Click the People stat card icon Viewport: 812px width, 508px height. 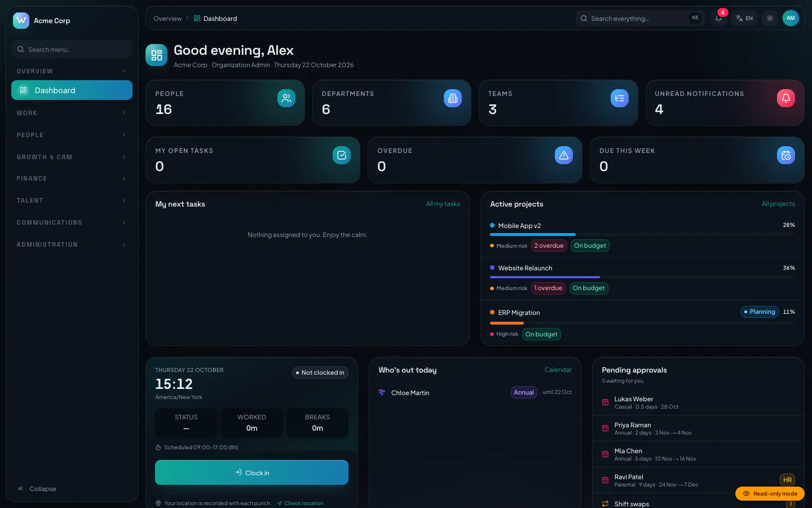click(x=286, y=98)
